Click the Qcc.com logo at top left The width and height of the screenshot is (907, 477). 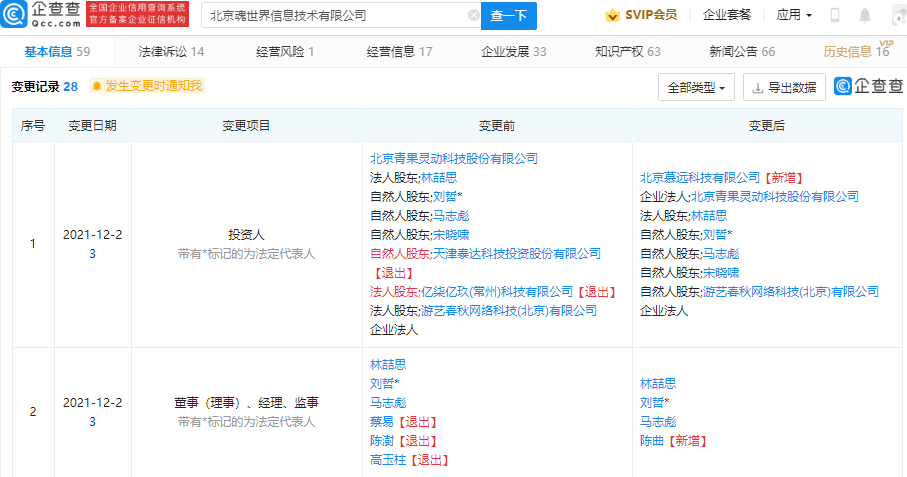(41, 14)
